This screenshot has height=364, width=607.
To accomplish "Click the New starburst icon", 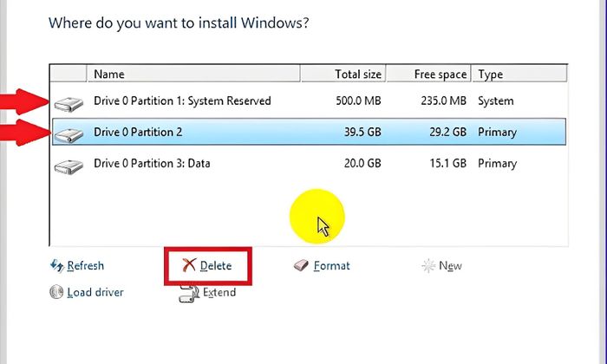I will click(x=428, y=266).
